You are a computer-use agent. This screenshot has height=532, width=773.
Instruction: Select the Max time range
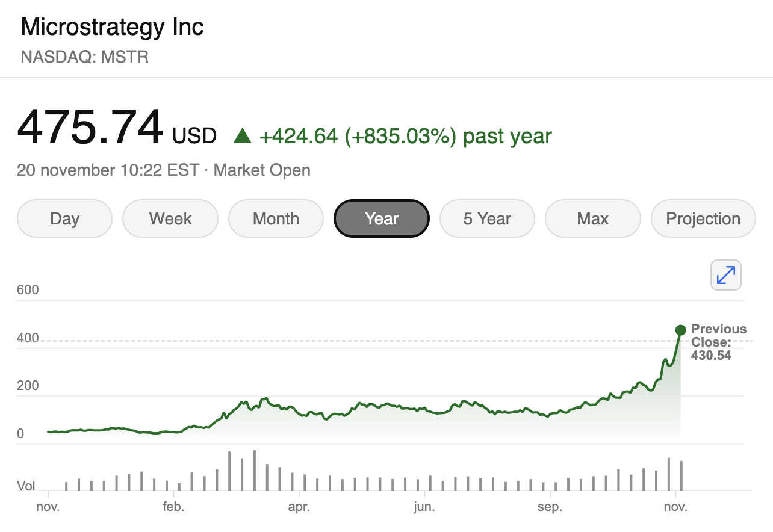(593, 218)
